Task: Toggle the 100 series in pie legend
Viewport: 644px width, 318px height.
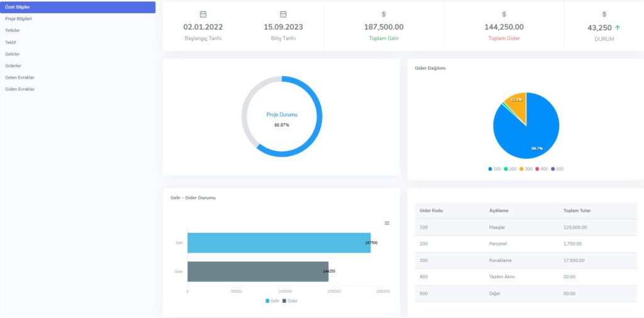Action: point(494,169)
